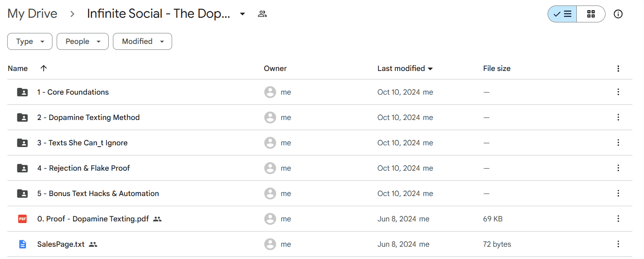
Task: Open the shared folder people icon in breadcrumb
Action: click(x=262, y=14)
